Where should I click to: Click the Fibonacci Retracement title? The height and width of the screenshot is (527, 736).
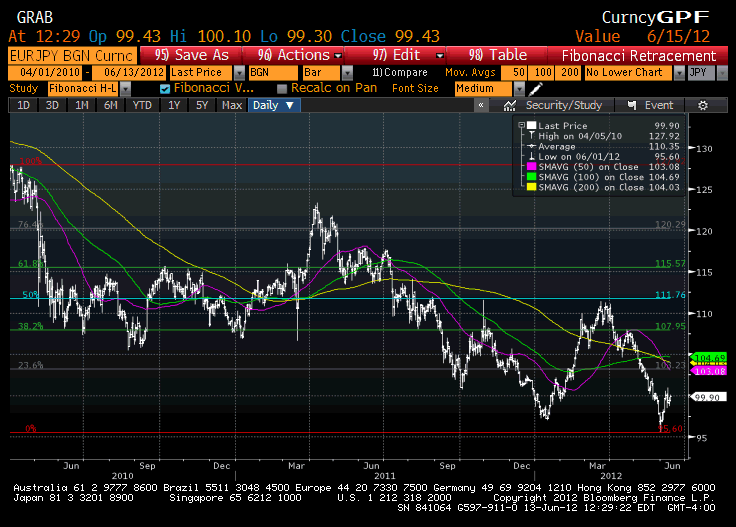[x=638, y=56]
